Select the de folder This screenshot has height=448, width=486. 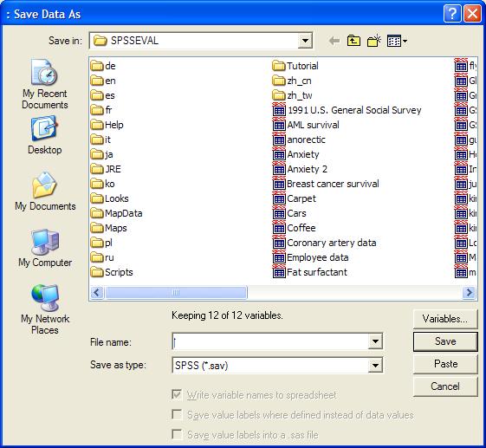[103, 66]
